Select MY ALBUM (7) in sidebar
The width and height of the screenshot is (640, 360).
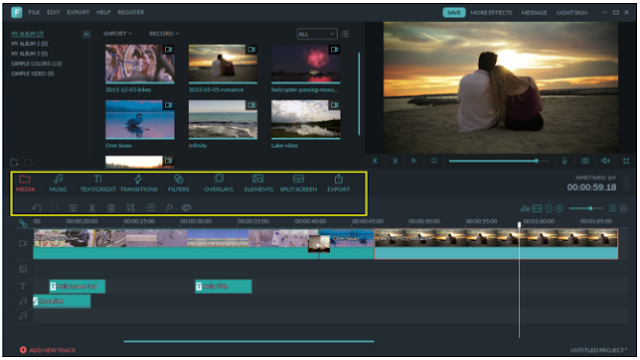(27, 33)
